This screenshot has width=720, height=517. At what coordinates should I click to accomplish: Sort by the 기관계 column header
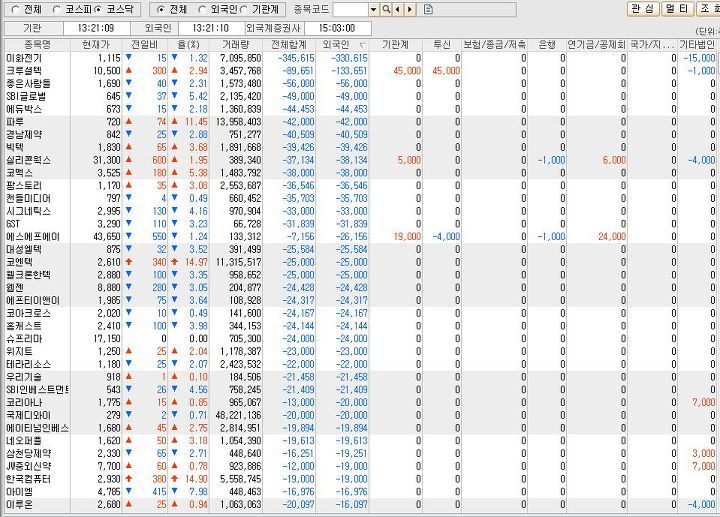point(396,45)
